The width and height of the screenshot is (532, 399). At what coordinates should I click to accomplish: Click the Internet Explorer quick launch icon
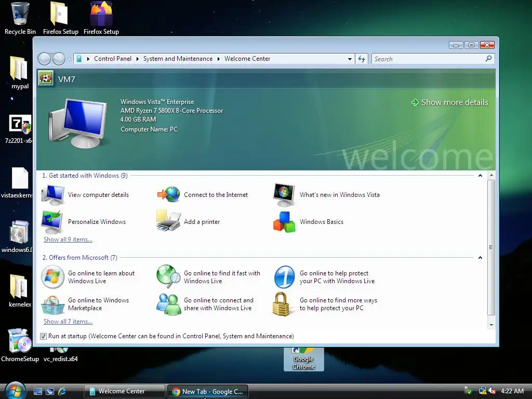pos(62,391)
